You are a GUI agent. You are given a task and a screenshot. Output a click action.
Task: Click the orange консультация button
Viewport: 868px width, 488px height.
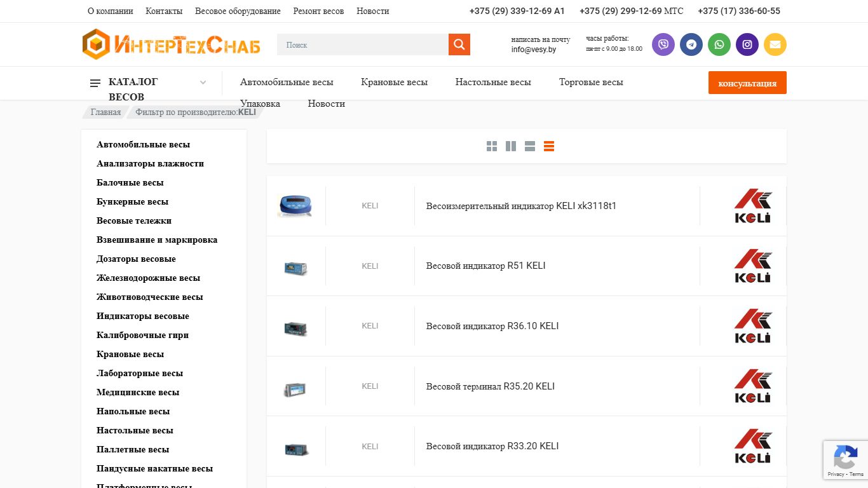pyautogui.click(x=747, y=83)
